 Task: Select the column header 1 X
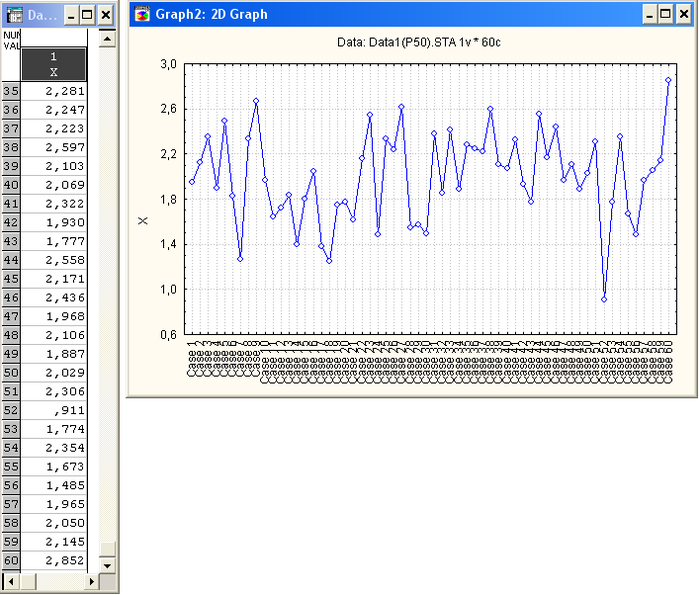pyautogui.click(x=53, y=64)
